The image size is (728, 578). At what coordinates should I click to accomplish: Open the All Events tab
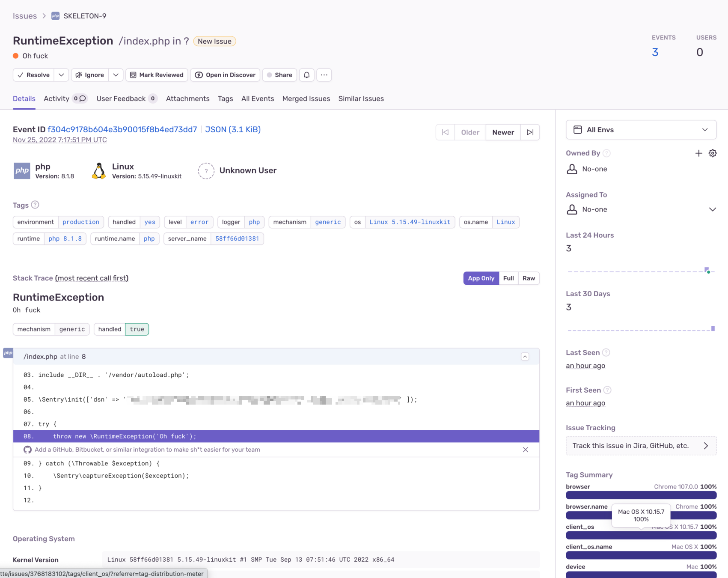coord(258,99)
